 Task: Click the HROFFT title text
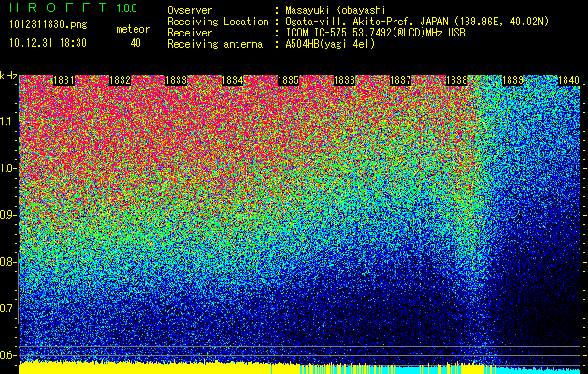tap(59, 7)
